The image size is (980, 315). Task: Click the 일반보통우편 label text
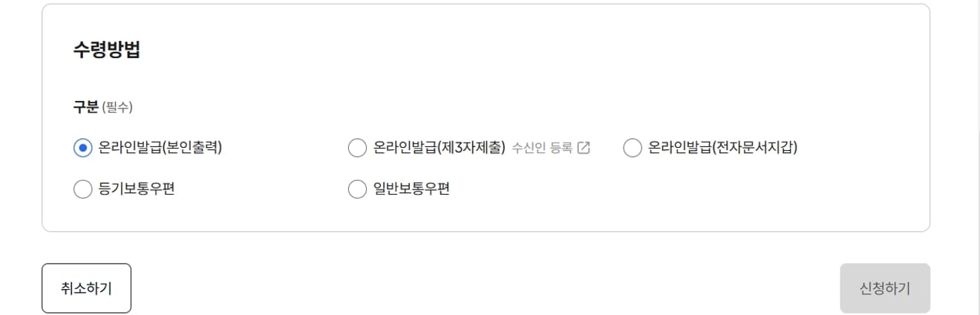click(411, 189)
